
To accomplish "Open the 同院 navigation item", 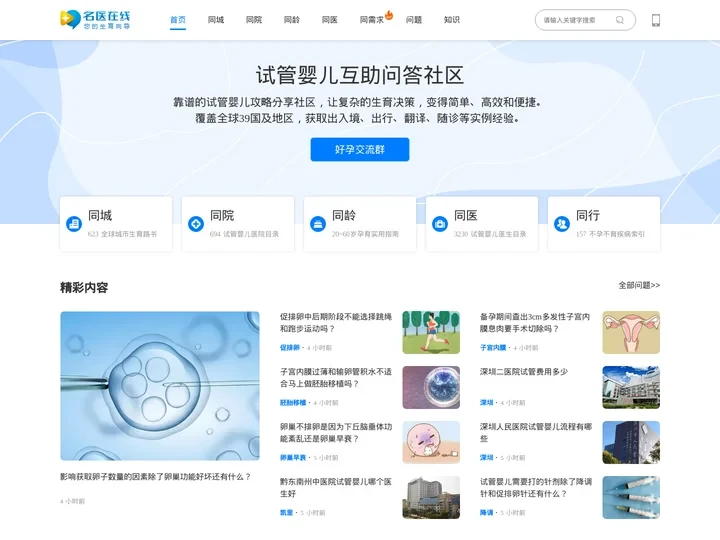I will pyautogui.click(x=254, y=20).
